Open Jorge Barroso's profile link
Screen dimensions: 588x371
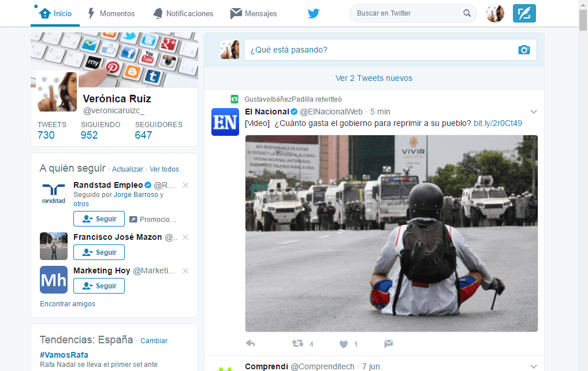[136, 195]
